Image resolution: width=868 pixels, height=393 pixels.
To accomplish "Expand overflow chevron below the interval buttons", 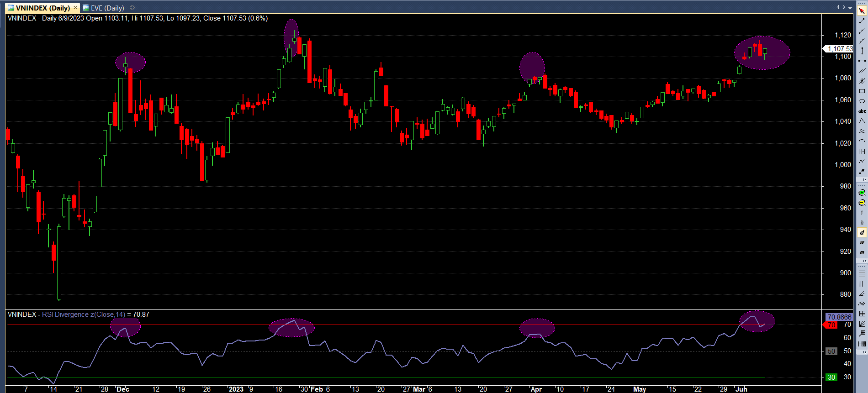I will 864,261.
